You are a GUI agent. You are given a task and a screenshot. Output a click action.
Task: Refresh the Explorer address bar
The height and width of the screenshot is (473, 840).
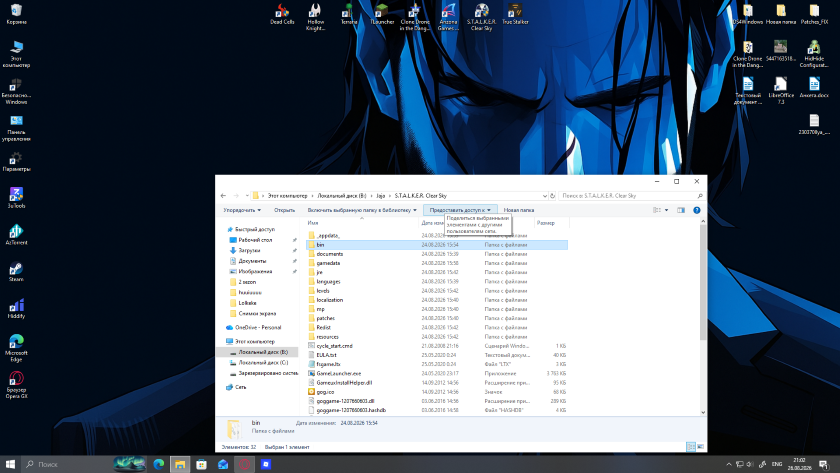(552, 196)
